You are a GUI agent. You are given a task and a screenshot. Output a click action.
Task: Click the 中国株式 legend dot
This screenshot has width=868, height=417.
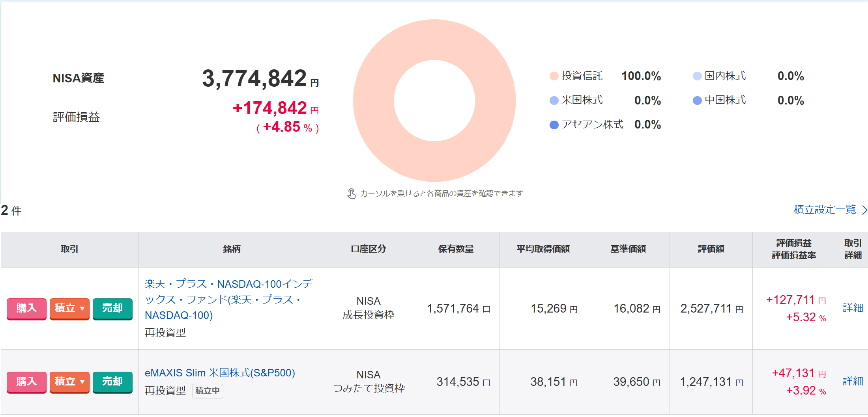[697, 101]
